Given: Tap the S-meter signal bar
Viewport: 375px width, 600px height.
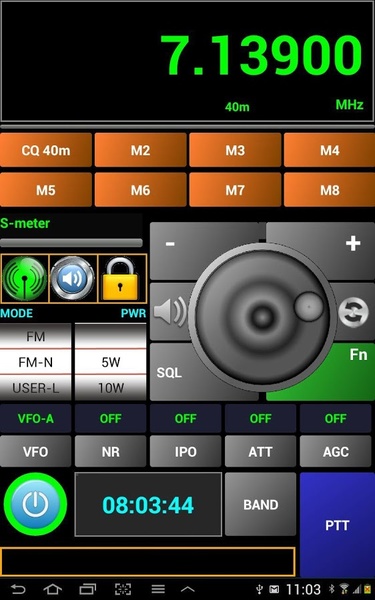Looking at the screenshot, I should click(71, 243).
